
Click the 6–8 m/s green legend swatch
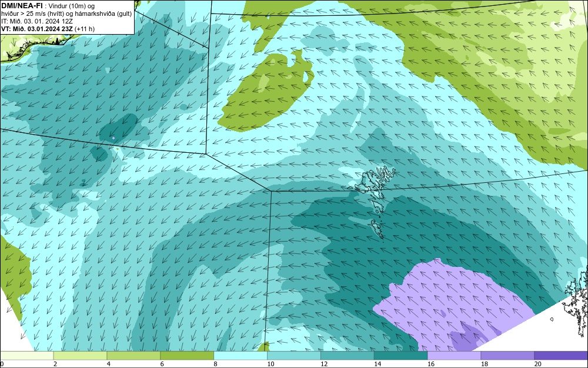[x=187, y=356]
